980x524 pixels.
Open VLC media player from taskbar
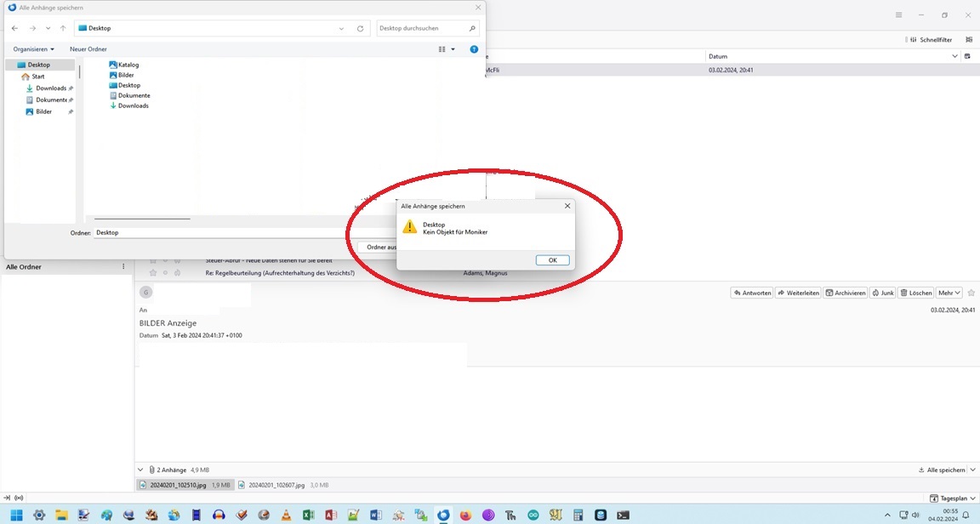click(x=286, y=515)
